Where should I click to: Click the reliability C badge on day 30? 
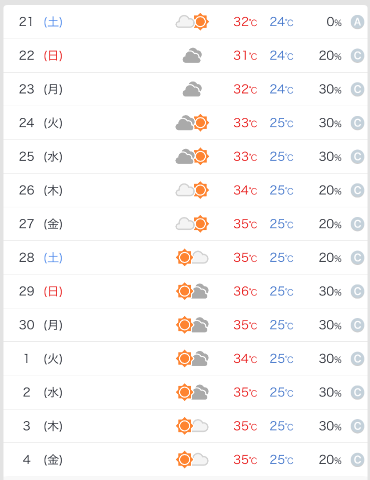point(357,325)
